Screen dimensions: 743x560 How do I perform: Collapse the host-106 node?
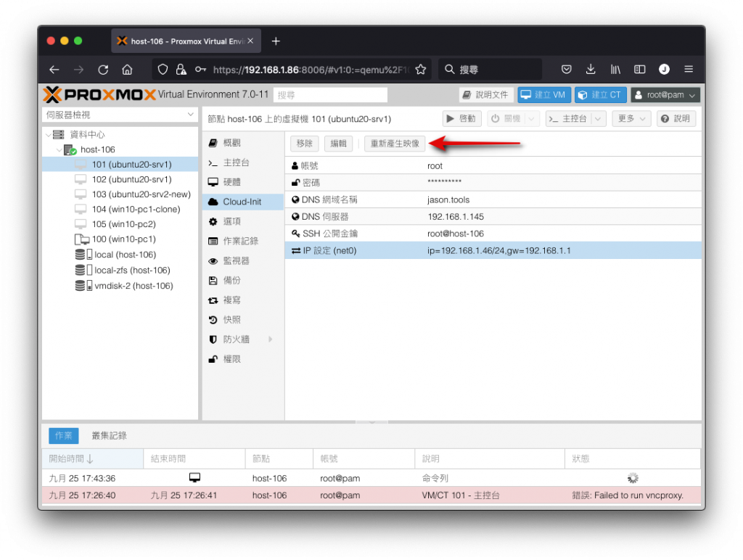pyautogui.click(x=59, y=149)
